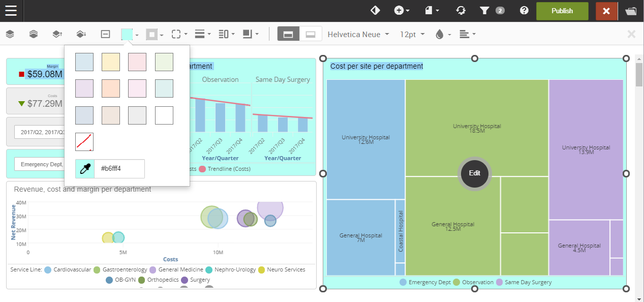
Task: Click the move layer forward icon
Action: [x=57, y=34]
